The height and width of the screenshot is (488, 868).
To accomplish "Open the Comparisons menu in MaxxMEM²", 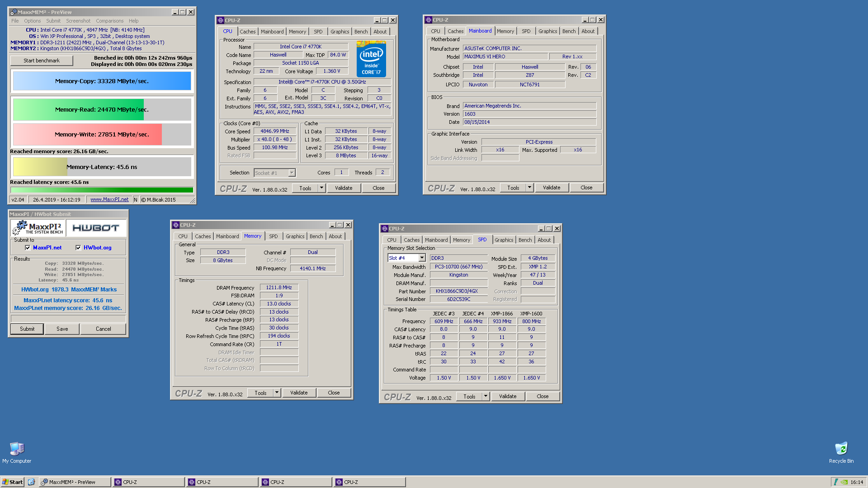I will tap(109, 21).
